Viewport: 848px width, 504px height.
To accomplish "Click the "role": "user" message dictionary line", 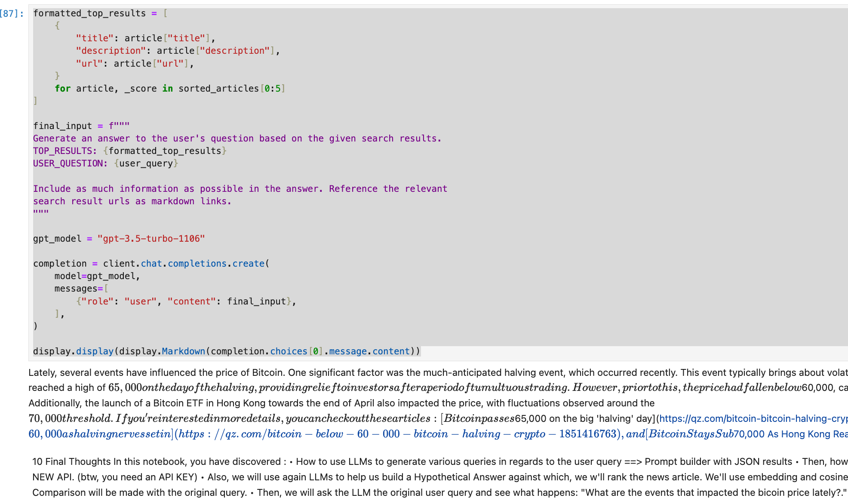I will (x=186, y=301).
